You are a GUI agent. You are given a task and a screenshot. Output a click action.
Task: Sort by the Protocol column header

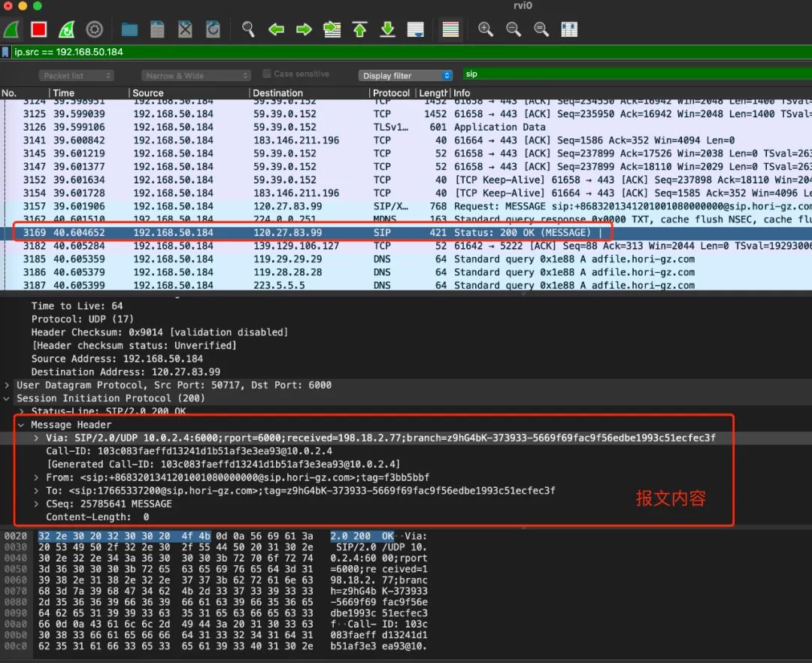coord(392,93)
